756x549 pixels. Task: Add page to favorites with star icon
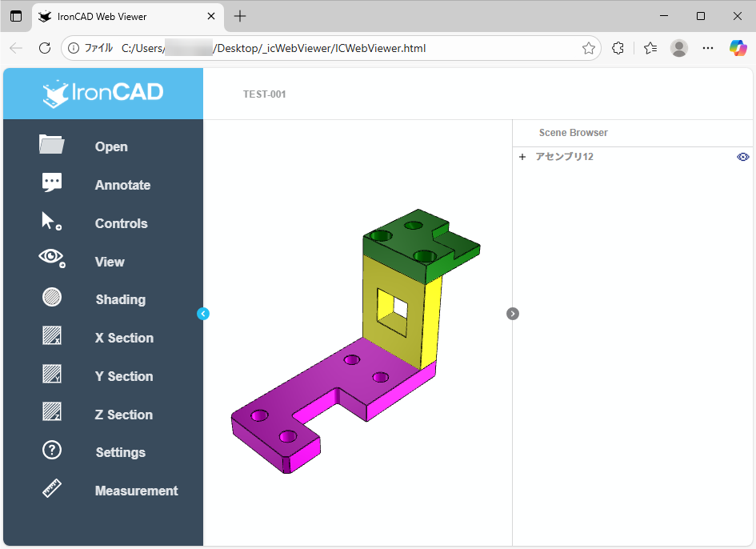click(x=589, y=48)
